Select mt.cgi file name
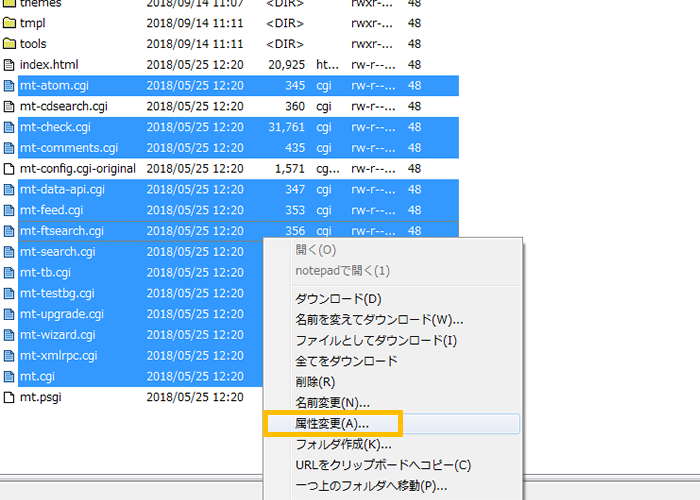This screenshot has height=500, width=700. (37, 376)
